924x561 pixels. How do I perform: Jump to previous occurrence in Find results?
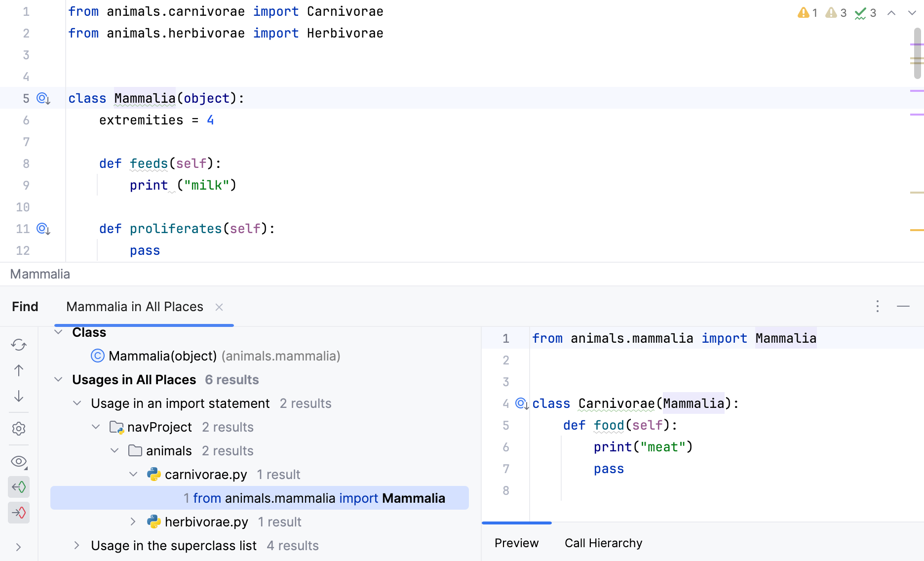pyautogui.click(x=19, y=370)
